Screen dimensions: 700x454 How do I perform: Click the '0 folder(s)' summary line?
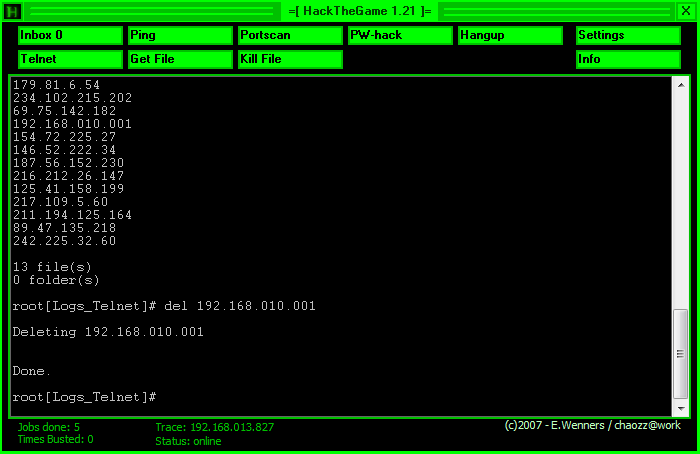56,280
